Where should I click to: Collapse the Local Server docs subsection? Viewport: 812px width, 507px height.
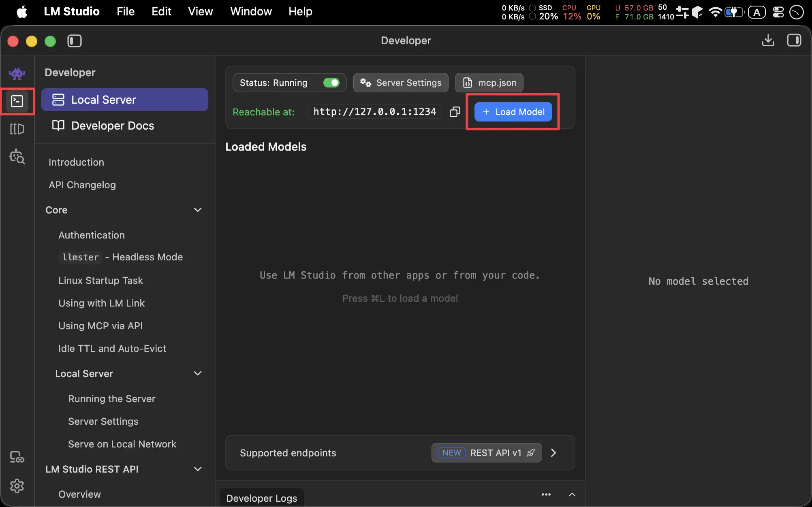tap(198, 373)
